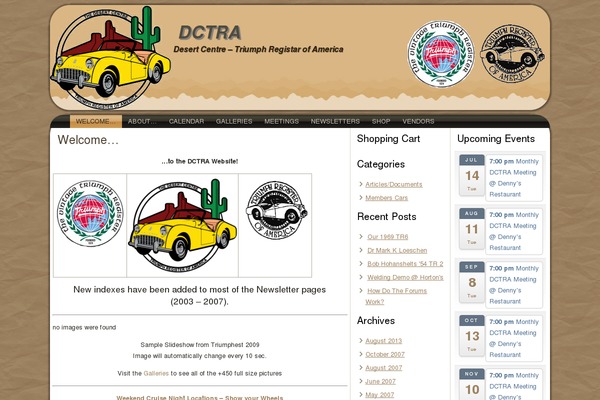
Task: Open the Bob Hohanshelts '54 TR 2 post
Action: (405, 264)
